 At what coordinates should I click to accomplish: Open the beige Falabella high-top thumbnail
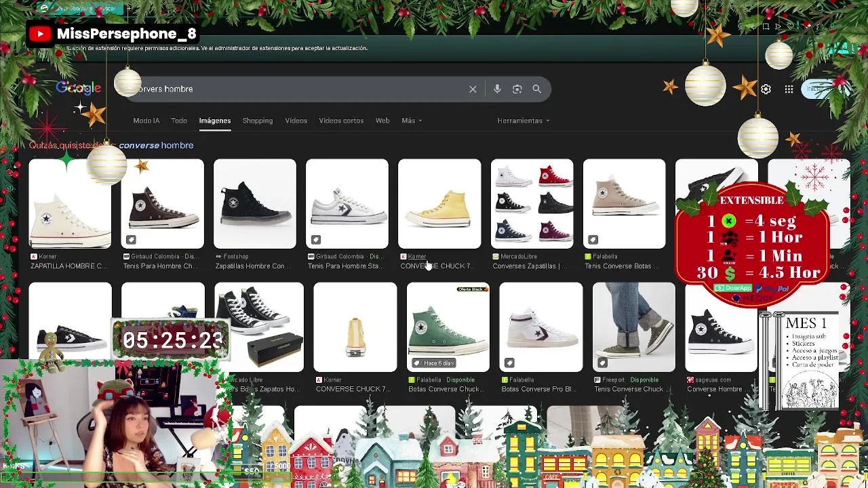point(625,204)
